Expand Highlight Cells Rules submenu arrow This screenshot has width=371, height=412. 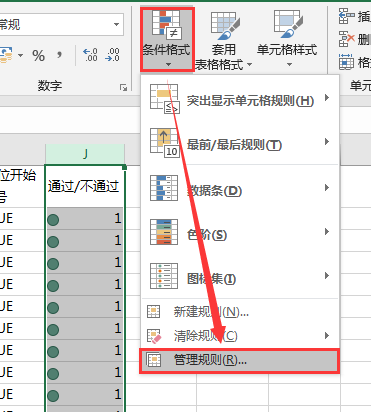coord(327,98)
